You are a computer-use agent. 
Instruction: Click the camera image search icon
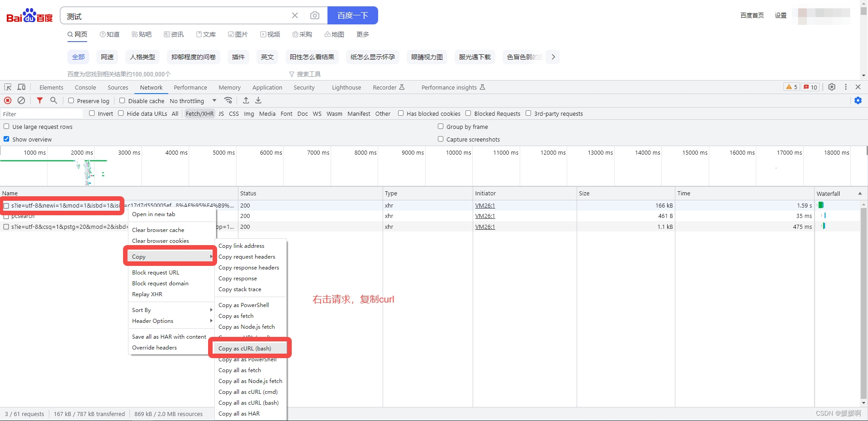pyautogui.click(x=315, y=15)
